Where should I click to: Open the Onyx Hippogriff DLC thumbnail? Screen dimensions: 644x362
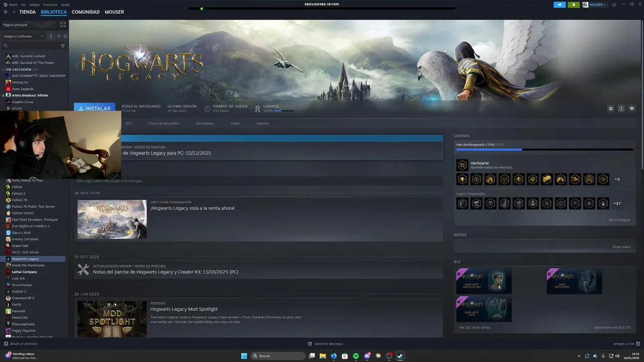coord(574,281)
